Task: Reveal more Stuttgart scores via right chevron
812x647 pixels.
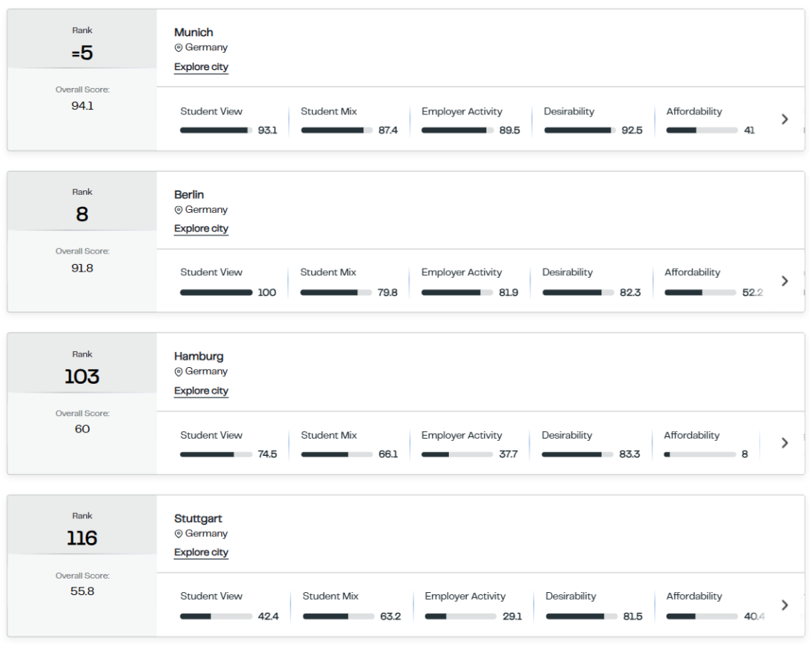Action: [x=784, y=605]
